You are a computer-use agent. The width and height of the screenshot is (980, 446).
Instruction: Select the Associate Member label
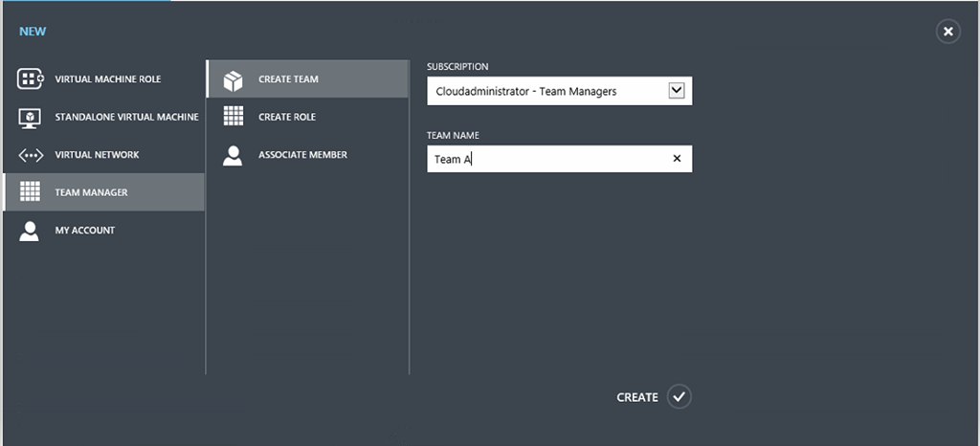(x=302, y=155)
